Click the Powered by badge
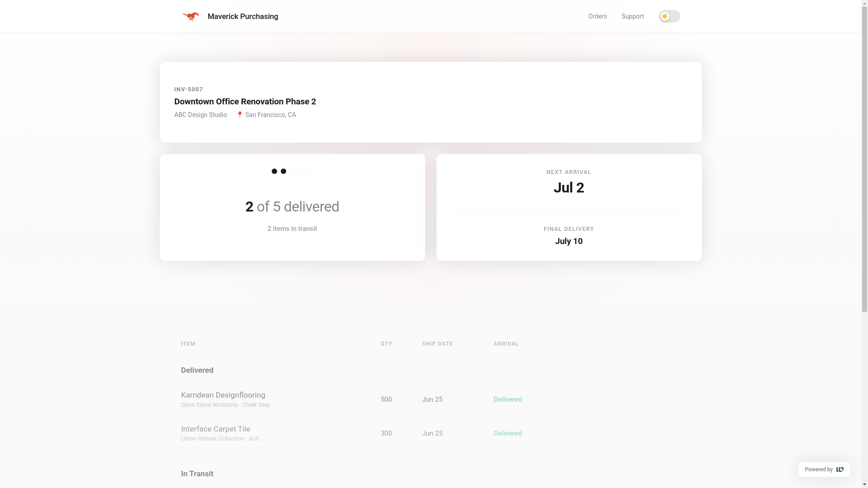This screenshot has height=488, width=868. (x=824, y=469)
